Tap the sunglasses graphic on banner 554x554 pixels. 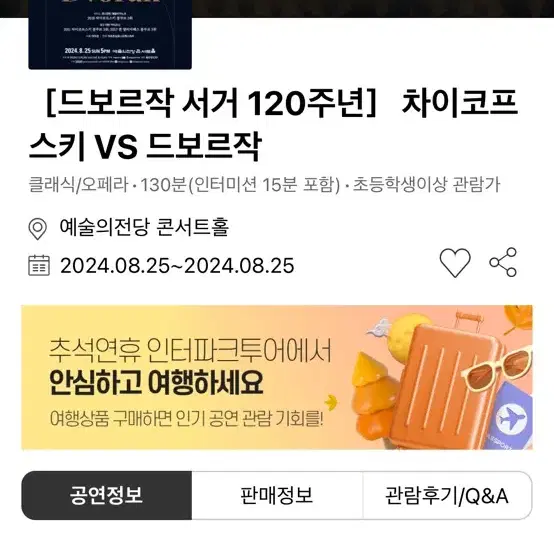pyautogui.click(x=496, y=367)
